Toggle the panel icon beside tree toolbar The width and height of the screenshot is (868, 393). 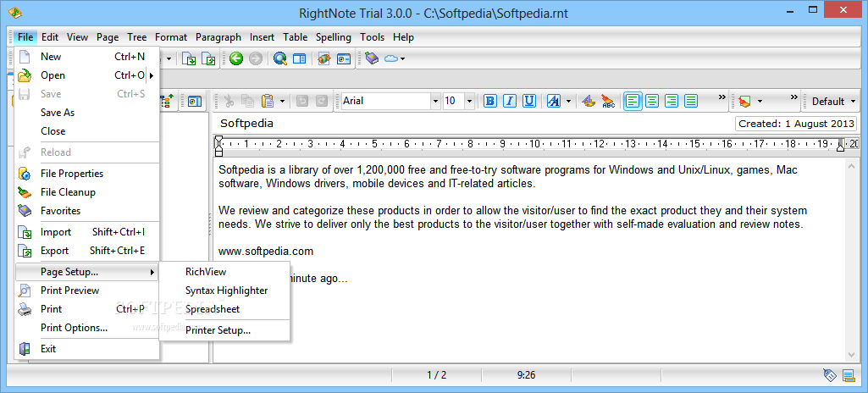(194, 102)
